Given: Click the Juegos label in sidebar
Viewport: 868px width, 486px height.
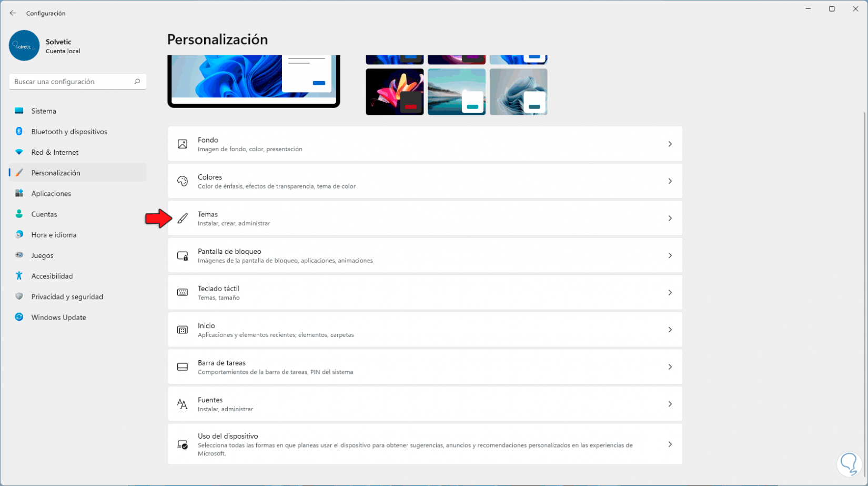Looking at the screenshot, I should tap(42, 255).
